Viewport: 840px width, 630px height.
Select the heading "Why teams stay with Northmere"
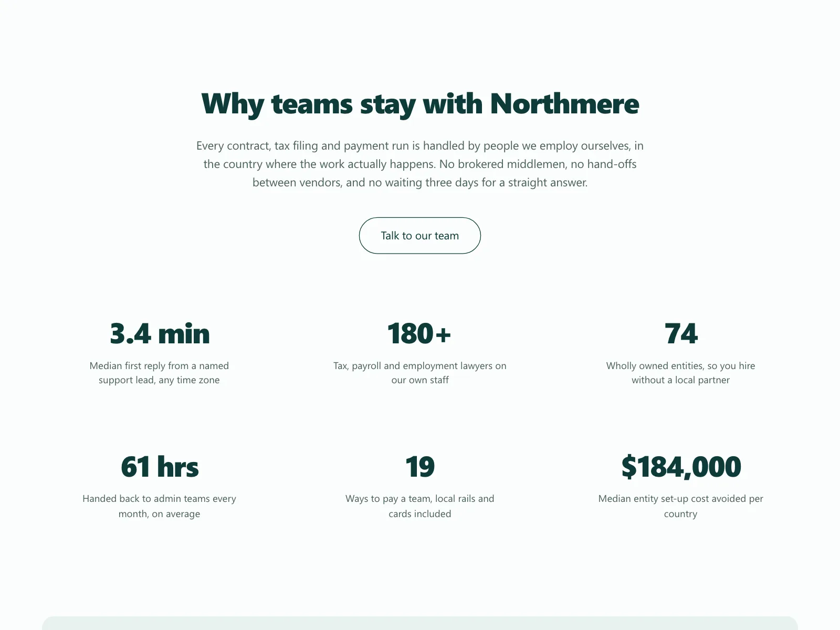(420, 104)
